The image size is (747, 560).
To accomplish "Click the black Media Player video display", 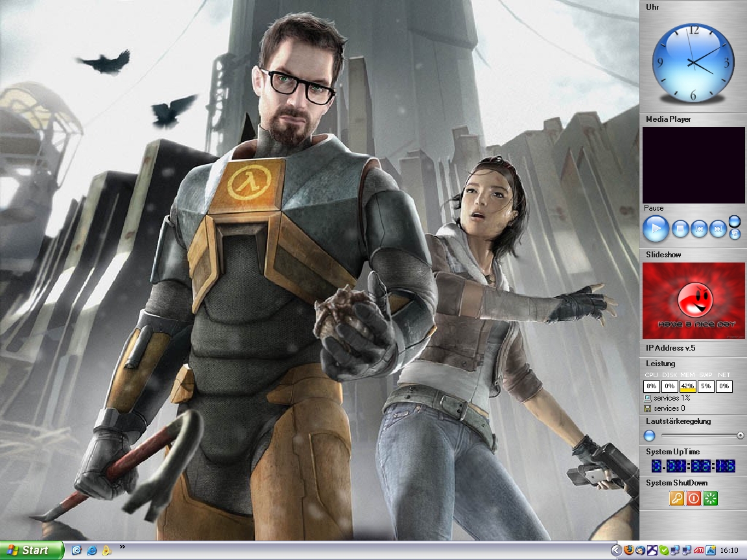I will click(x=693, y=165).
